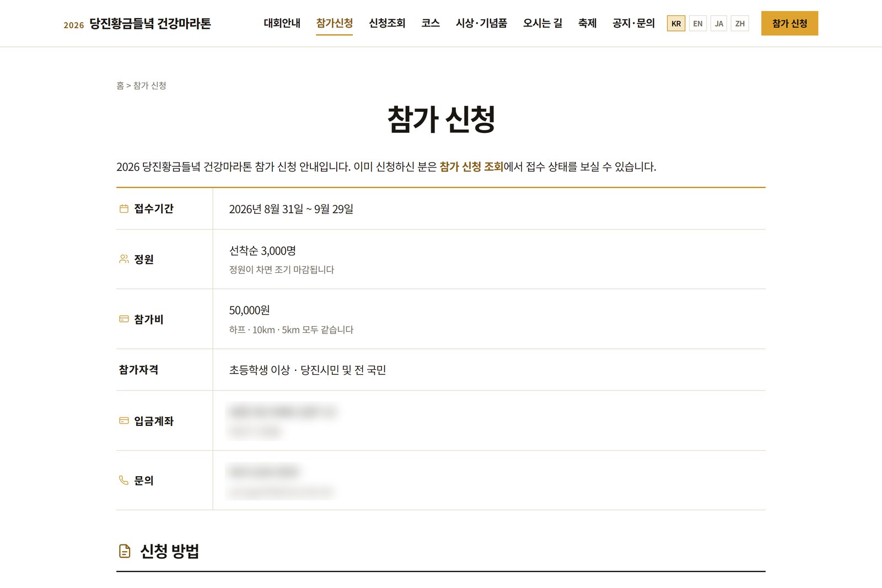This screenshot has width=882, height=588.
Task: Open the 참가신청 menu item
Action: point(334,23)
